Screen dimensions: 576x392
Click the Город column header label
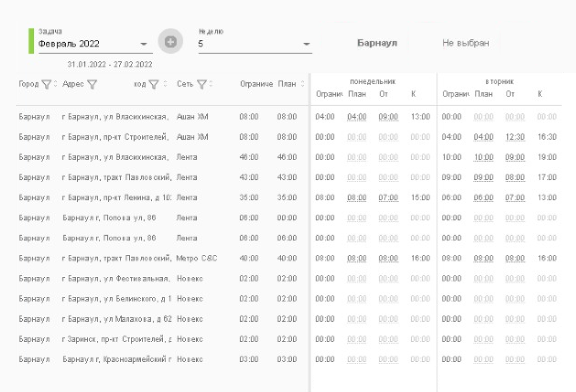tap(29, 84)
